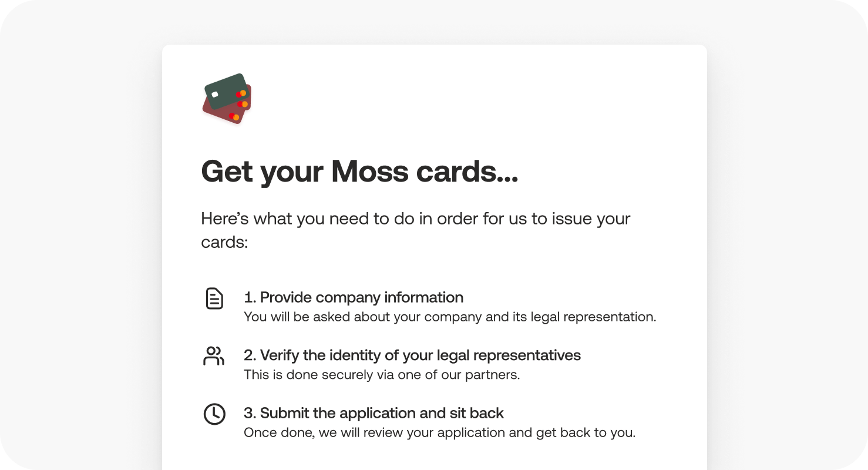Viewport: 868px width, 470px height.
Task: Select "1. Provide company information" step
Action: pos(354,297)
